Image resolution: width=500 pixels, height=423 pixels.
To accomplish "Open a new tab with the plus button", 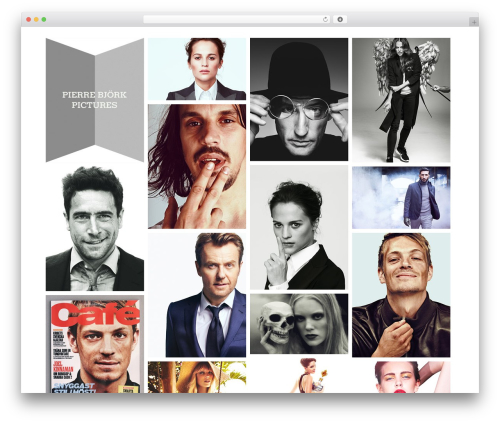I will pyautogui.click(x=474, y=22).
